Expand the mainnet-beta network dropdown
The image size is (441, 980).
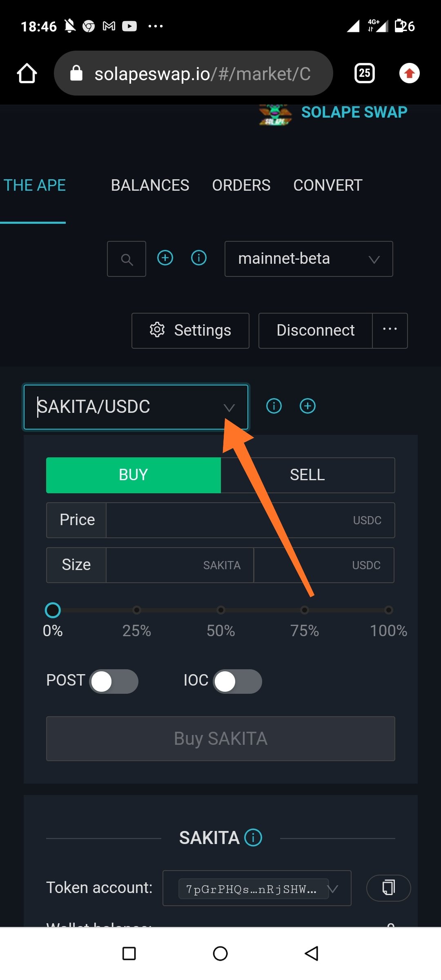(309, 259)
